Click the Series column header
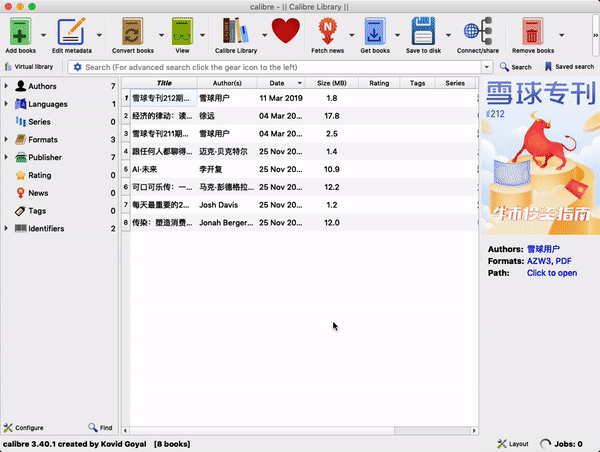The width and height of the screenshot is (600, 452). 455,83
